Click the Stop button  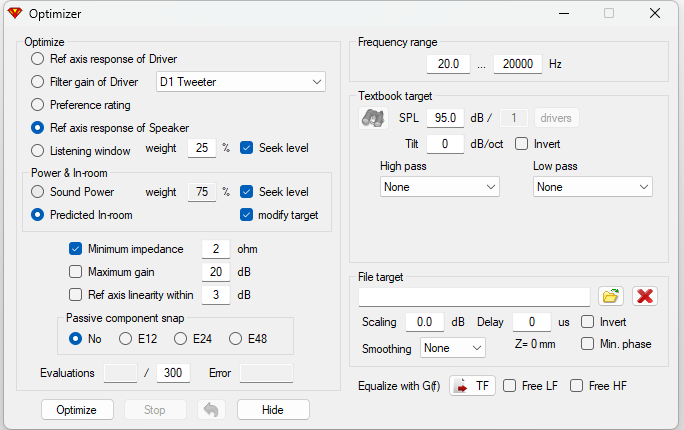click(x=155, y=410)
